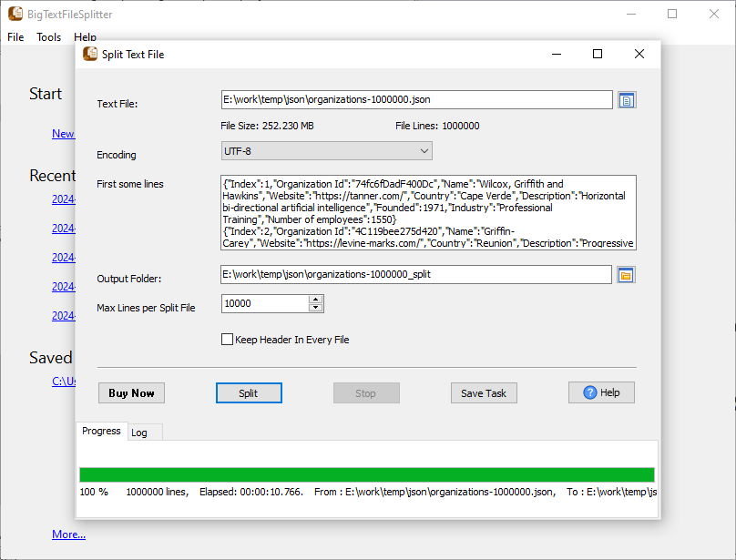Viewport: 736px width, 560px height.
Task: Enable Keep Header In Every File
Action: (228, 340)
